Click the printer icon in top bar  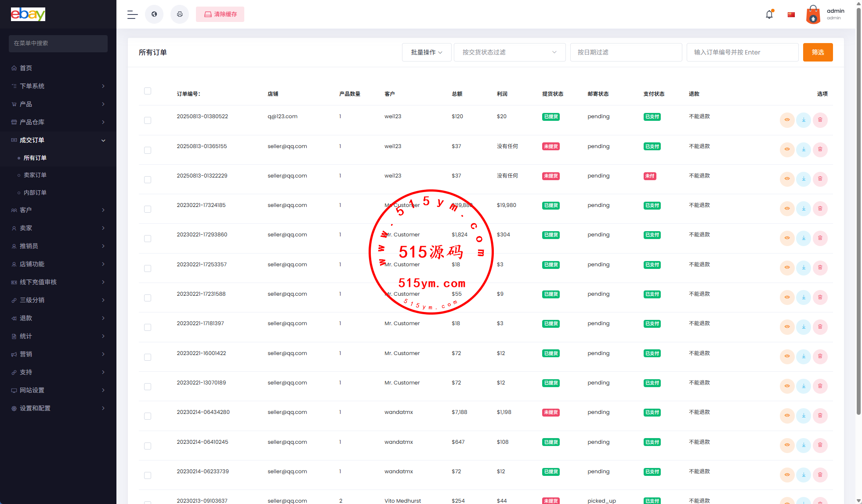pos(180,15)
